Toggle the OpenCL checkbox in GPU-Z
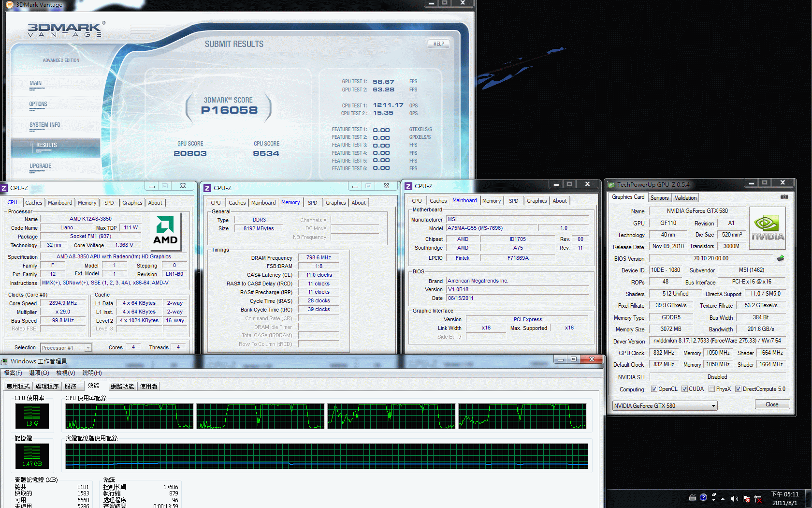The height and width of the screenshot is (508, 812). [654, 389]
